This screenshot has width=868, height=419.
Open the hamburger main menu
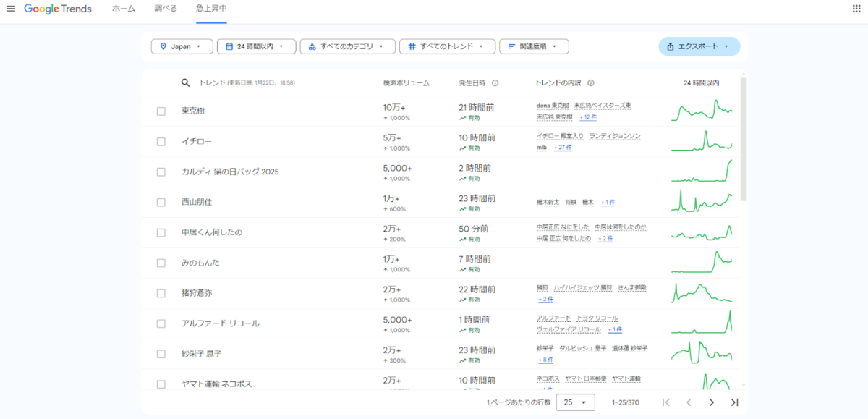click(11, 8)
